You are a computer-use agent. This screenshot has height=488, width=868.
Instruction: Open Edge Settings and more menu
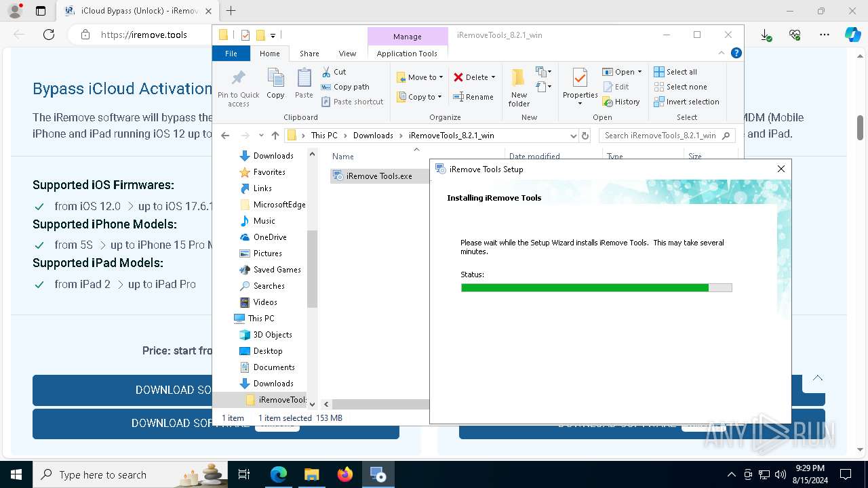coord(824,35)
